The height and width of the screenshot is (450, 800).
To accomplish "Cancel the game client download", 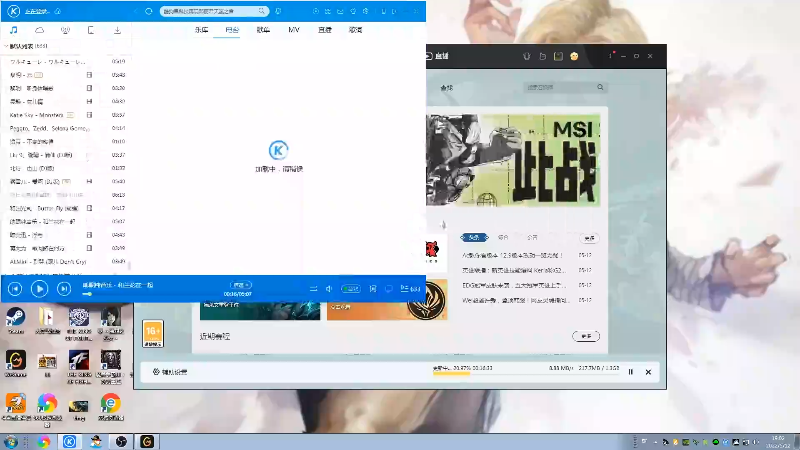I will click(648, 372).
